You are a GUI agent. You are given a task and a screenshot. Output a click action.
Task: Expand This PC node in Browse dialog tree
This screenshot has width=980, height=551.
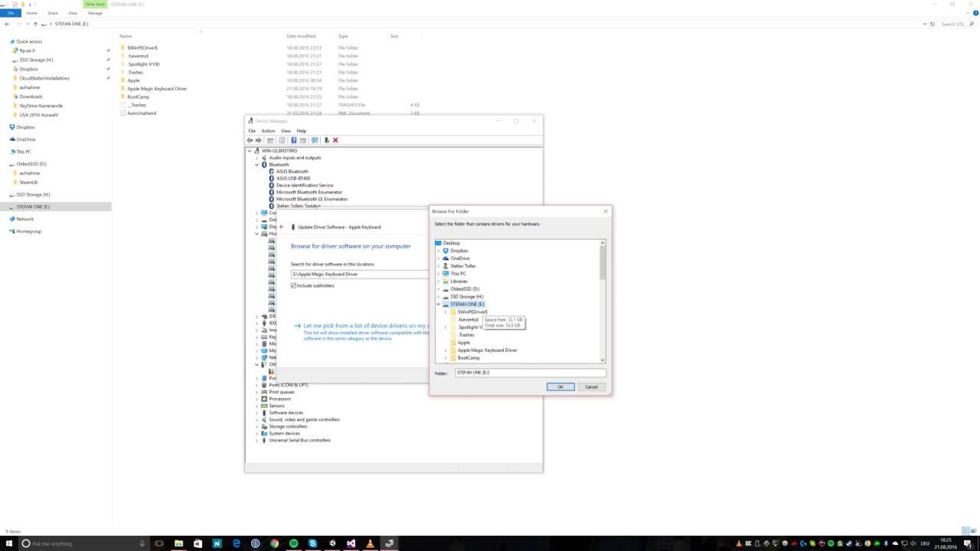coord(439,274)
